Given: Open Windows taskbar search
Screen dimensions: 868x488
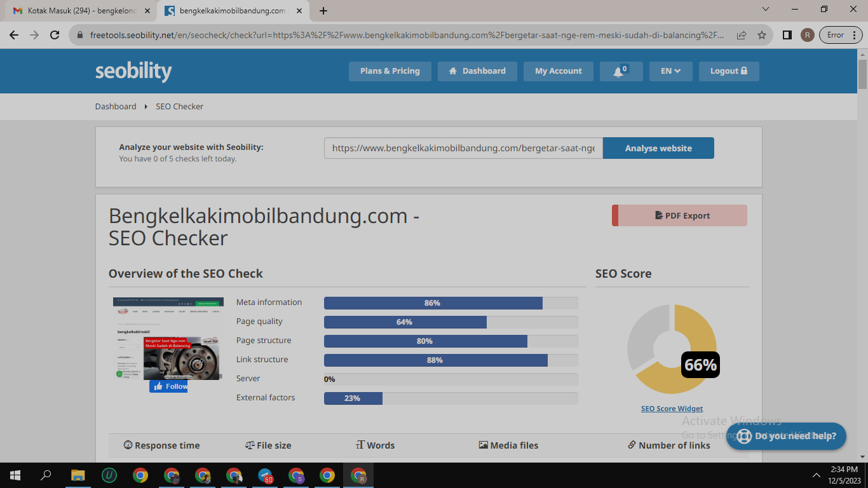Looking at the screenshot, I should point(46,475).
